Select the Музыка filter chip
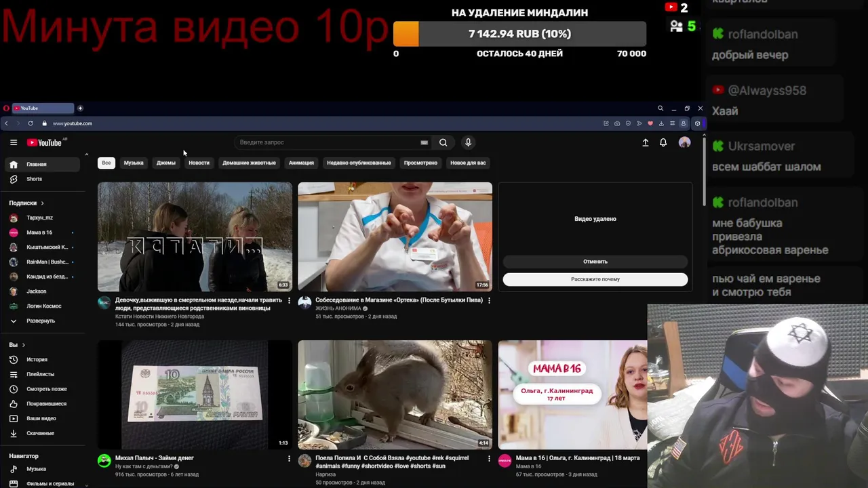 click(x=134, y=163)
